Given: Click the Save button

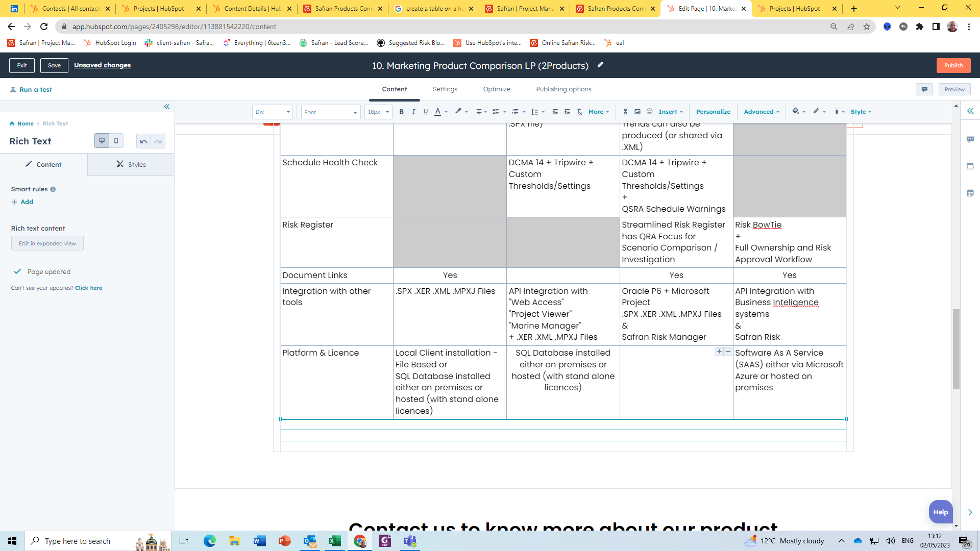Looking at the screenshot, I should [55, 65].
